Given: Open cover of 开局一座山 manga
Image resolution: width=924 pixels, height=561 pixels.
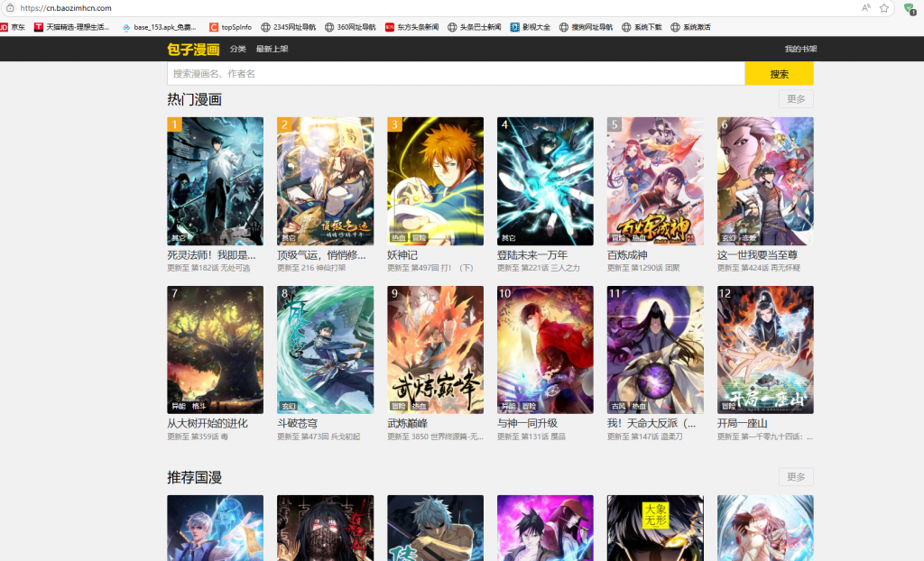Looking at the screenshot, I should click(765, 350).
